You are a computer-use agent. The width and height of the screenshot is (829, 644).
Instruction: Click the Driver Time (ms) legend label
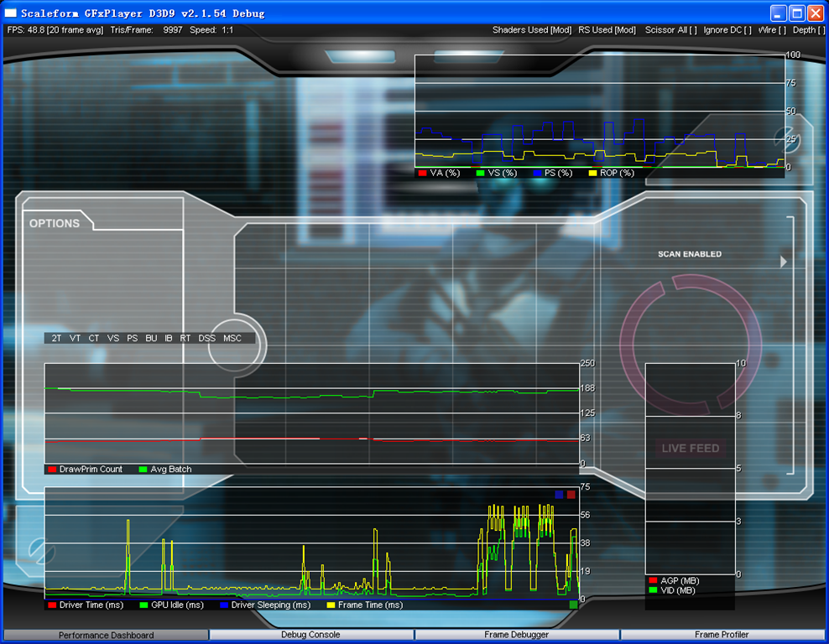coord(91,605)
